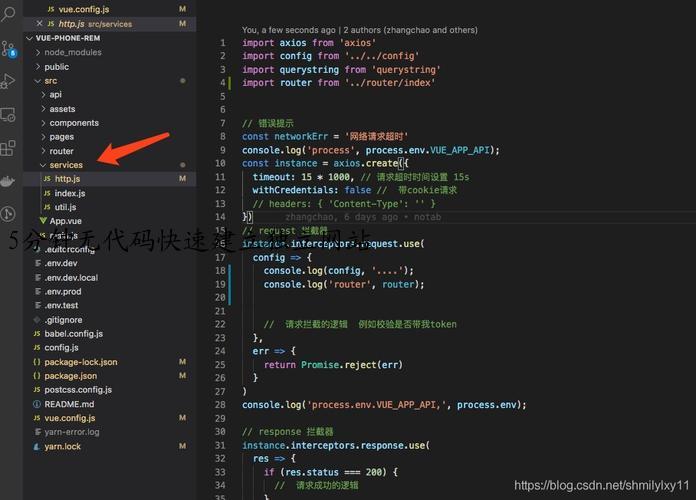Open the Docker view icon
This screenshot has width=696, height=500.
8,181
